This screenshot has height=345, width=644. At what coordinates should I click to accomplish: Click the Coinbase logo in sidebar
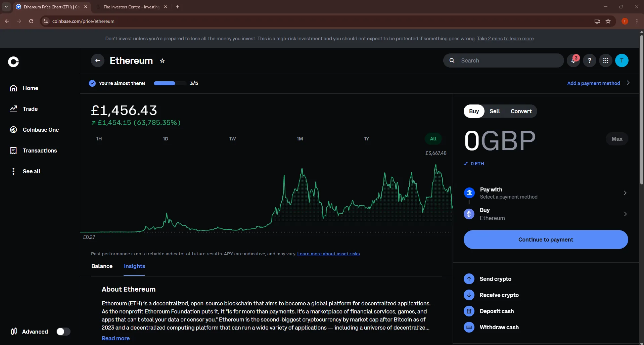coord(13,62)
